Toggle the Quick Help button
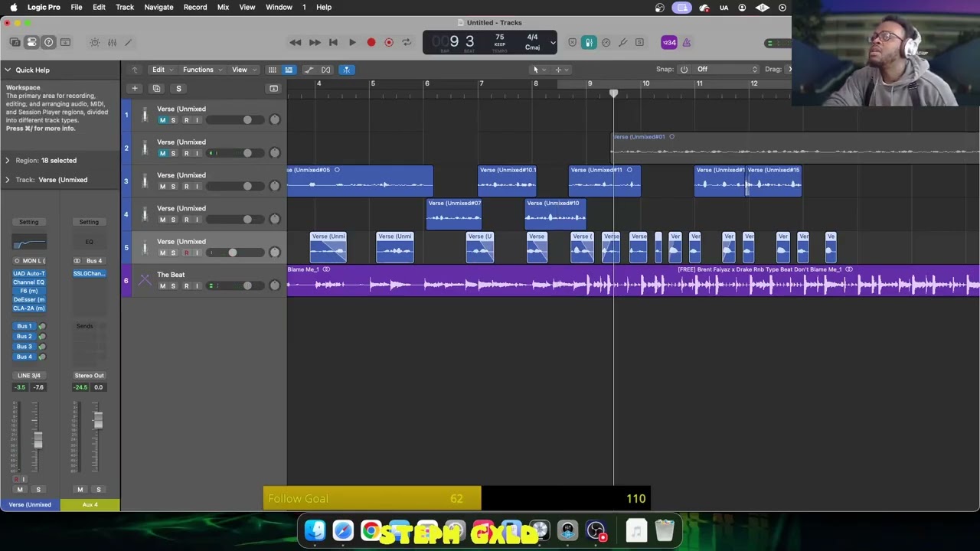The image size is (980, 551). 48,42
